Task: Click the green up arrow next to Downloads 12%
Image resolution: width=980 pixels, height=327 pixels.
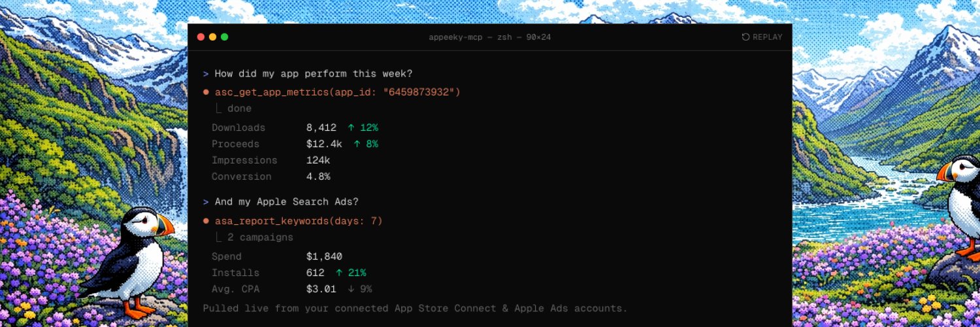Action: 351,128
